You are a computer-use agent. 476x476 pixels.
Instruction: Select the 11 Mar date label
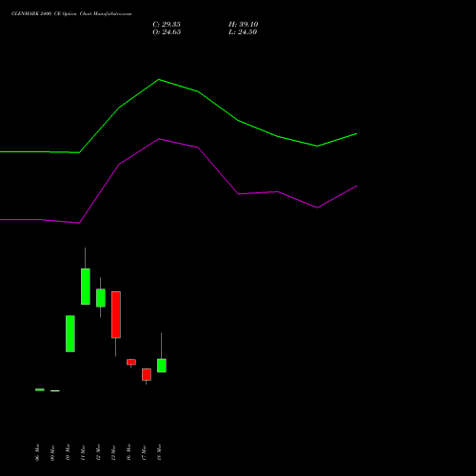coord(83,452)
